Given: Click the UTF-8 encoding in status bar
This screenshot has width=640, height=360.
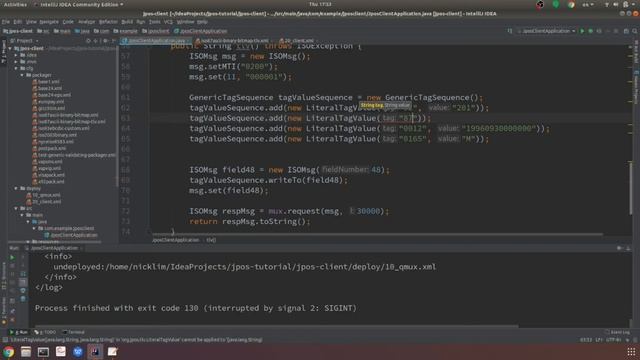Looking at the screenshot, I should tap(613, 340).
